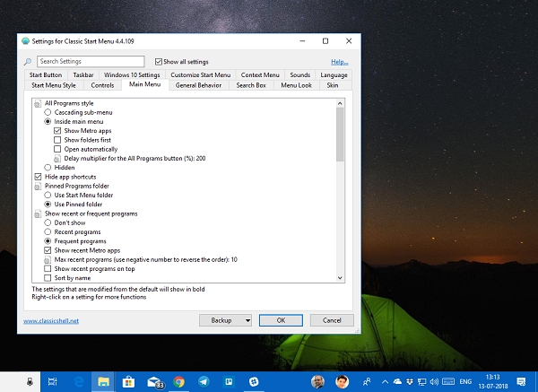Enable Sort by name checkbox
This screenshot has width=538, height=392.
pyautogui.click(x=48, y=278)
